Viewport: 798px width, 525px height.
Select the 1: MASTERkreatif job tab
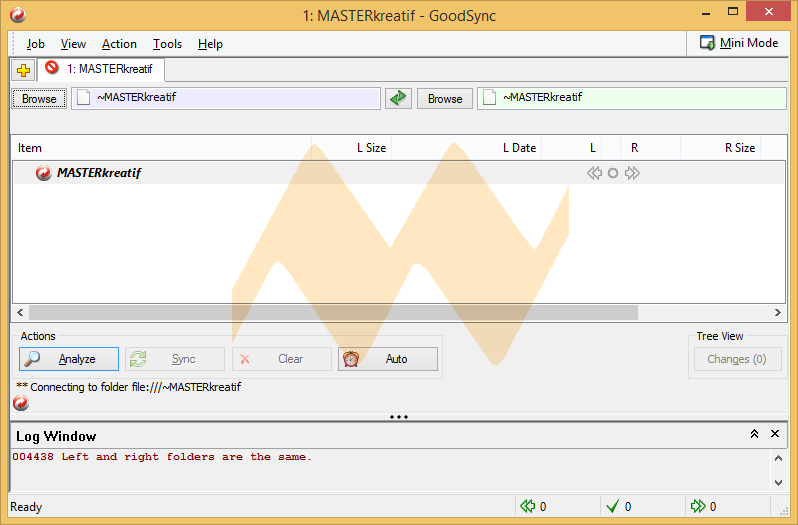tap(101, 69)
